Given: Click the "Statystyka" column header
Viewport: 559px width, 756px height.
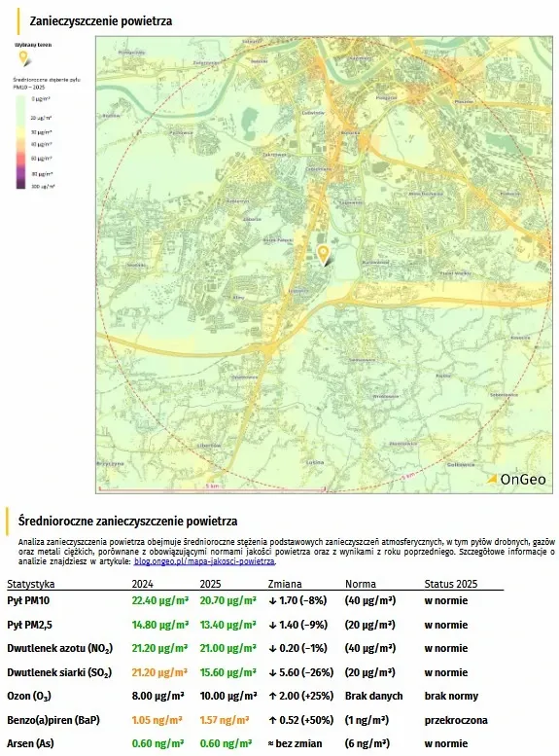Looking at the screenshot, I should [31, 584].
